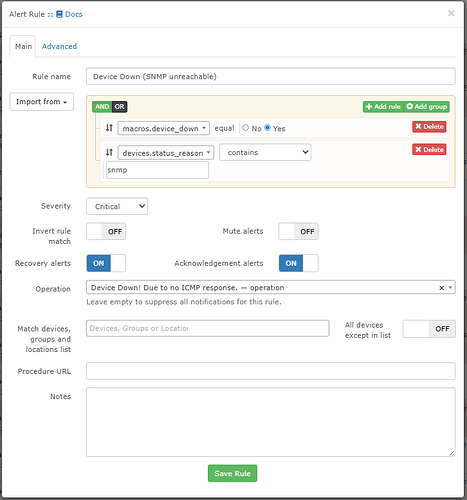This screenshot has width=467, height=500.
Task: Open the Docs book icon link
Action: click(69, 14)
